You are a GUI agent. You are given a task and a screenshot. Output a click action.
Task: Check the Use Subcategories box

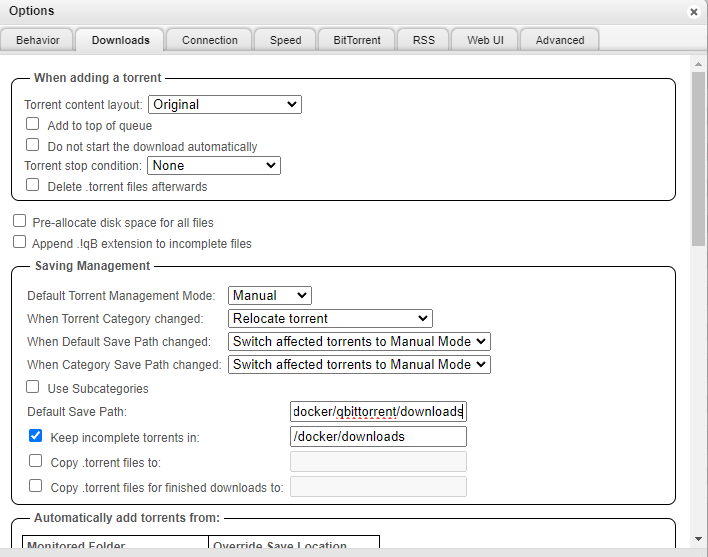click(x=33, y=387)
